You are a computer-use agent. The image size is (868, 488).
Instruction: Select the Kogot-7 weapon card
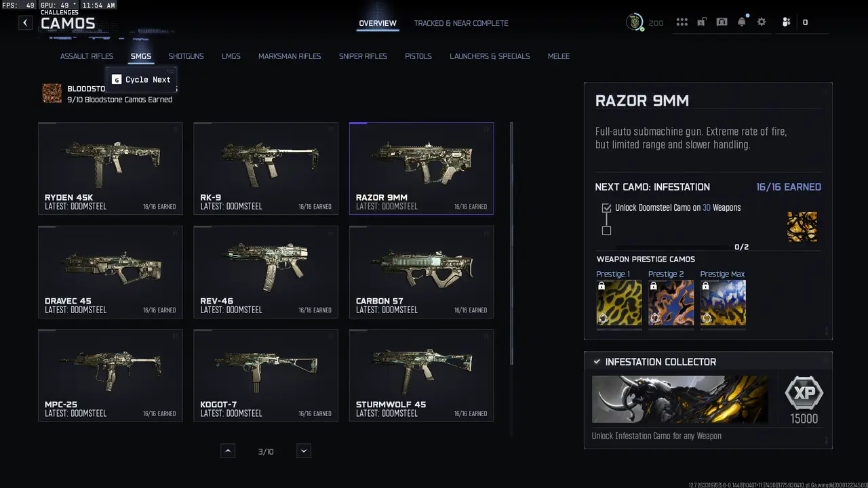coord(266,375)
